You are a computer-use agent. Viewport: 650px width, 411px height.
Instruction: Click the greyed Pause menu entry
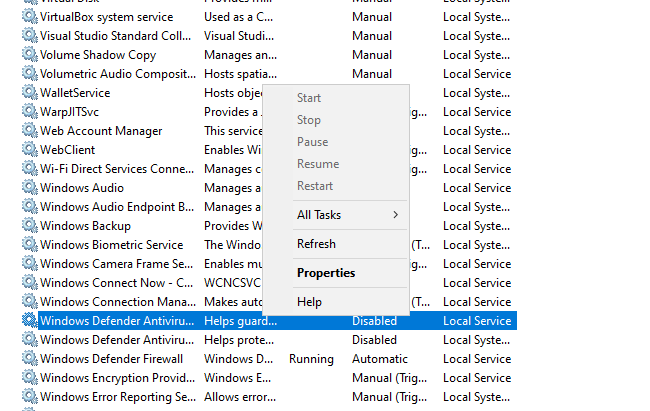313,142
